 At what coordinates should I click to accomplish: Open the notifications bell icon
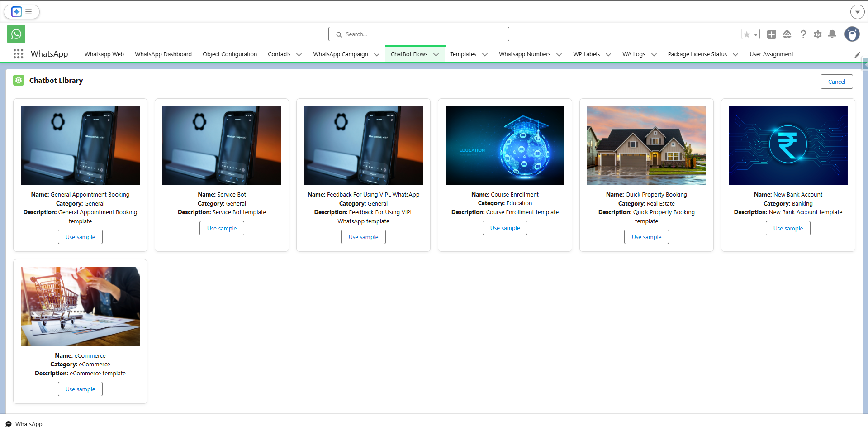point(832,34)
